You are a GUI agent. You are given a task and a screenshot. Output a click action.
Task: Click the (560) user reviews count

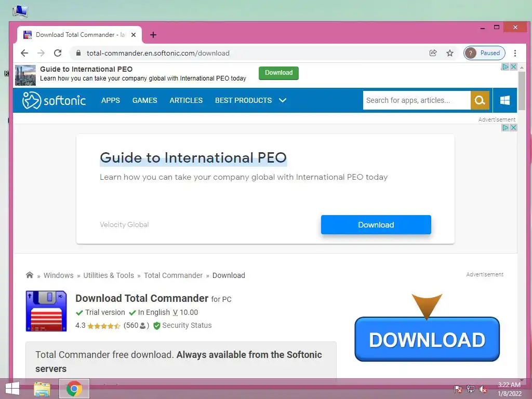pyautogui.click(x=136, y=325)
